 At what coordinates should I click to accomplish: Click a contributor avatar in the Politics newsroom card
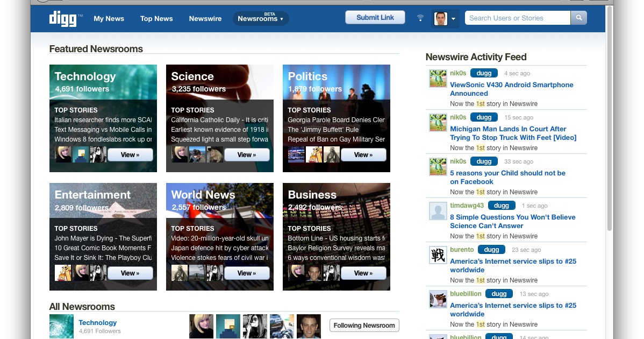tap(296, 154)
